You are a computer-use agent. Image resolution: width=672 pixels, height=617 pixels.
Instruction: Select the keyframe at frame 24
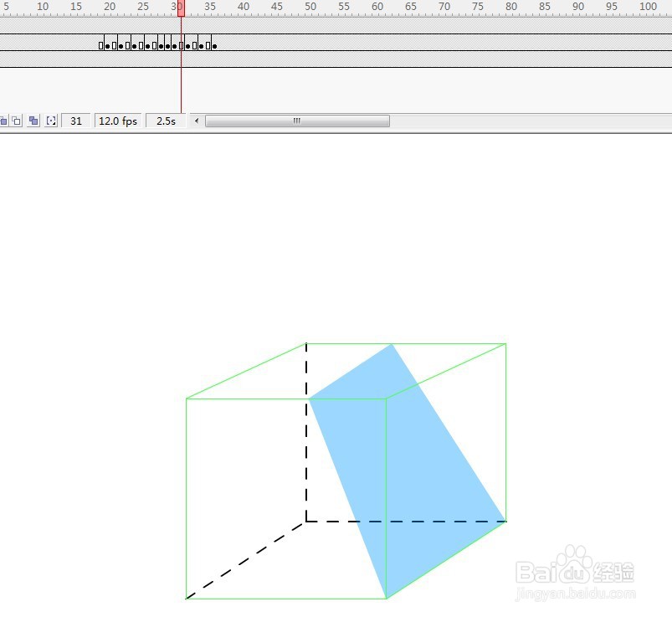(x=134, y=46)
